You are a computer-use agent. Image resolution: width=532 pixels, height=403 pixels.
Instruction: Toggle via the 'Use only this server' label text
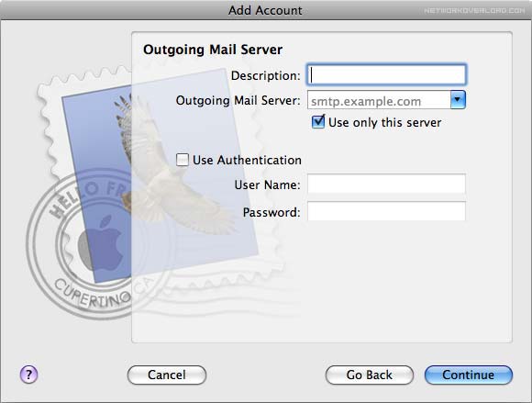click(384, 123)
